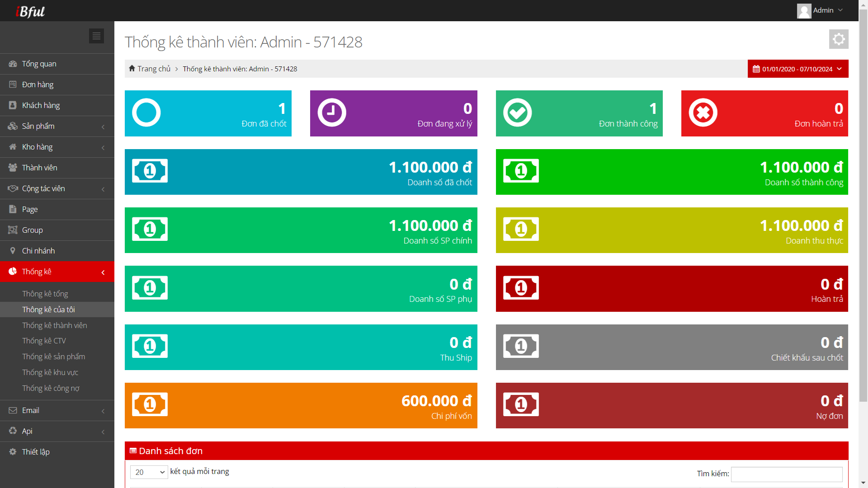Click the iBful logo
The width and height of the screenshot is (868, 488).
point(30,11)
